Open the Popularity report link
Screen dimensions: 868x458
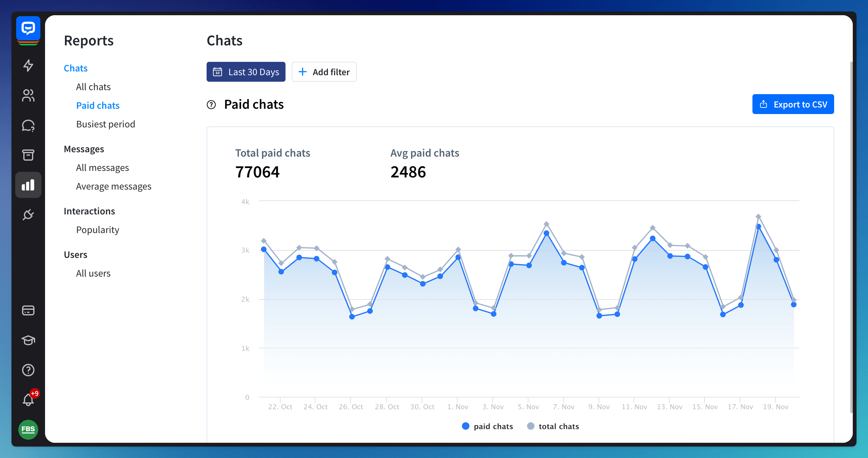point(97,230)
